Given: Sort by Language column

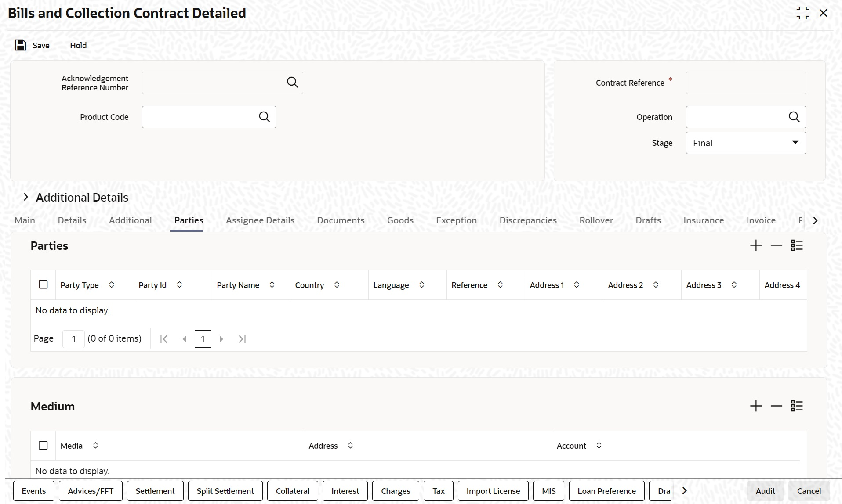Looking at the screenshot, I should click(421, 285).
